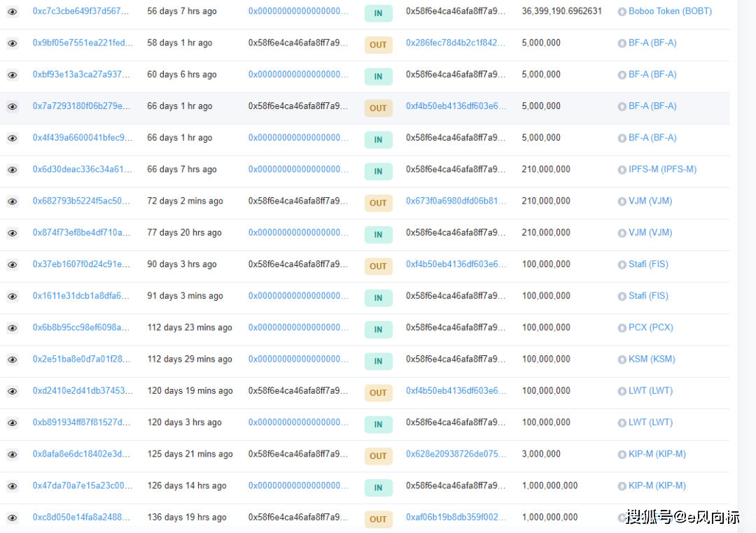Click eye icon for transaction 0xc7c3cbe649f37d567
This screenshot has width=756, height=533.
coord(12,12)
